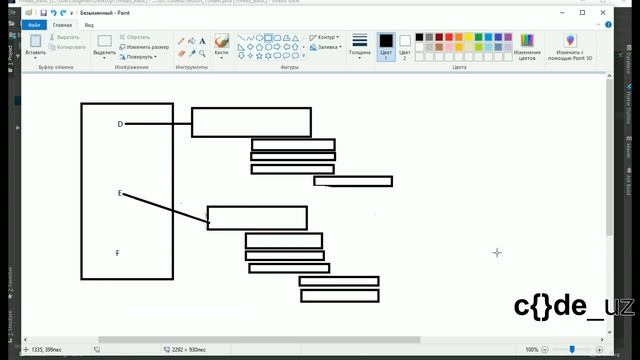Viewport: 640px width, 360px height.
Task: Click the vertical scrollbar thumb
Action: [609, 157]
